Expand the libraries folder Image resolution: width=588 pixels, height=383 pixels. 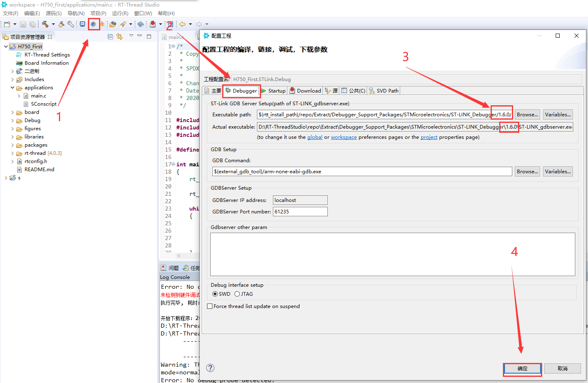coord(12,136)
